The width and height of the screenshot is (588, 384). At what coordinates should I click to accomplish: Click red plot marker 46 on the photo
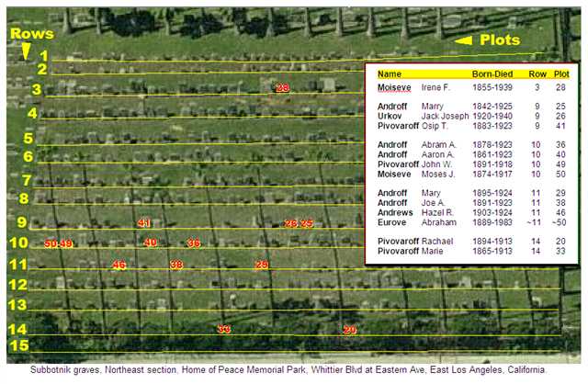pyautogui.click(x=119, y=265)
